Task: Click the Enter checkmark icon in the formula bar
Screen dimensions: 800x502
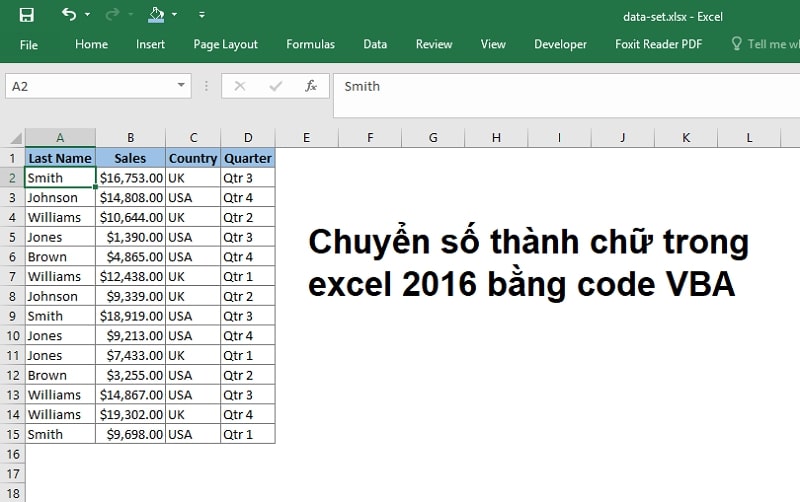Action: click(x=275, y=86)
